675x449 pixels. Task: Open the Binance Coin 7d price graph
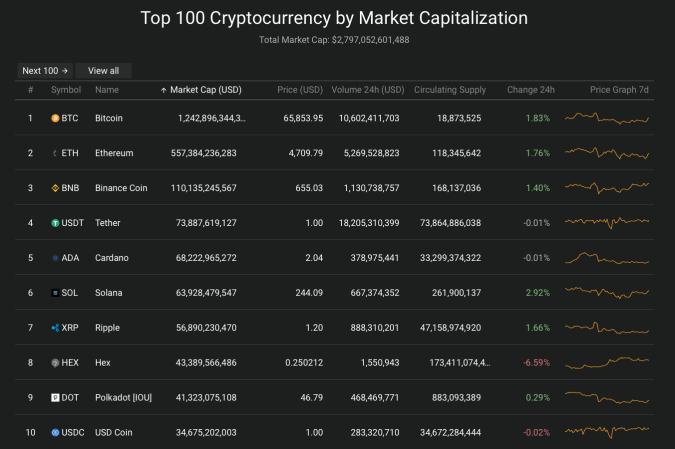(607, 188)
